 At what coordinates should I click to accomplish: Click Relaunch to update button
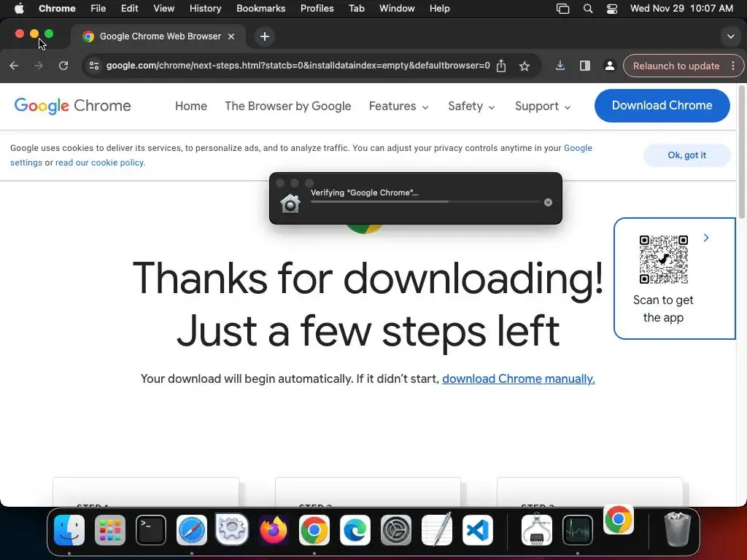[676, 66]
